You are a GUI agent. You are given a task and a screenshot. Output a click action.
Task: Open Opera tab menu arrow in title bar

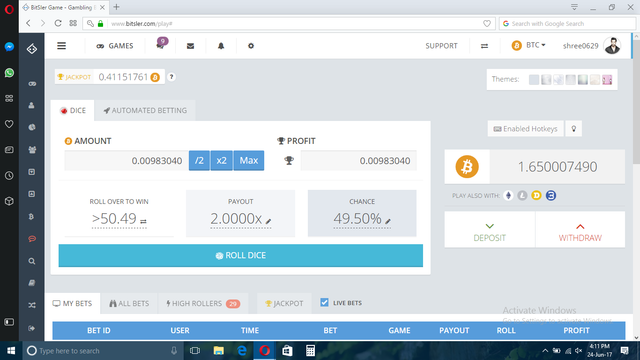click(574, 7)
